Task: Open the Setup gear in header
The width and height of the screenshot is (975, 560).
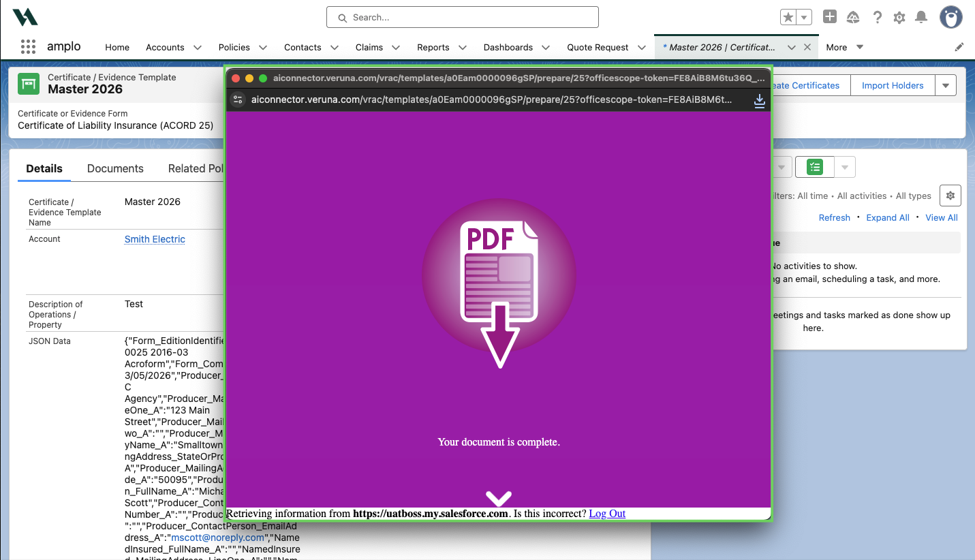Action: (x=899, y=18)
